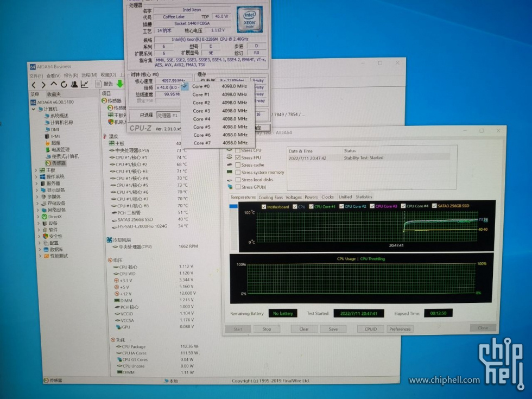Click the shield icon beside 安全性
Screen dimensions: 532x399
click(x=45, y=236)
